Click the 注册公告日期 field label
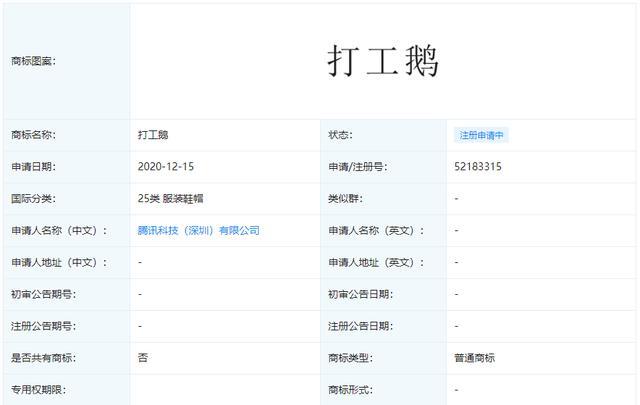 pos(360,326)
